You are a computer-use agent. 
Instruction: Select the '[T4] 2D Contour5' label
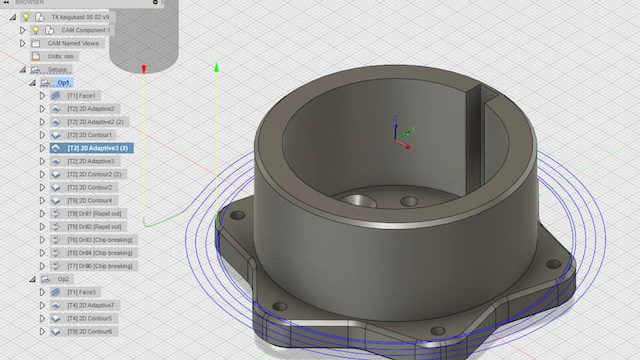point(89,318)
